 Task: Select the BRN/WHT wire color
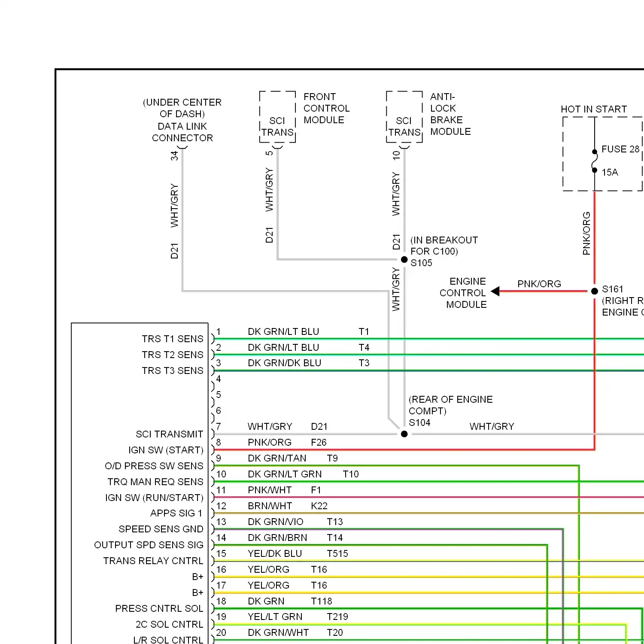click(x=270, y=506)
